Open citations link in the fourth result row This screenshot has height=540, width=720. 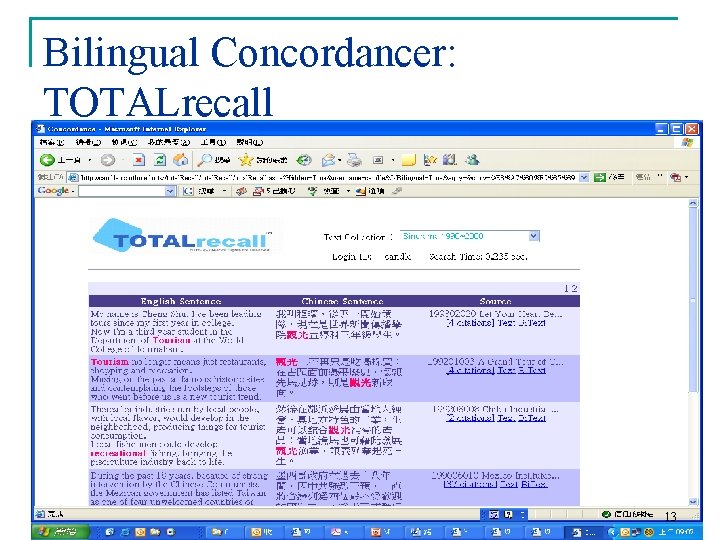pos(470,484)
